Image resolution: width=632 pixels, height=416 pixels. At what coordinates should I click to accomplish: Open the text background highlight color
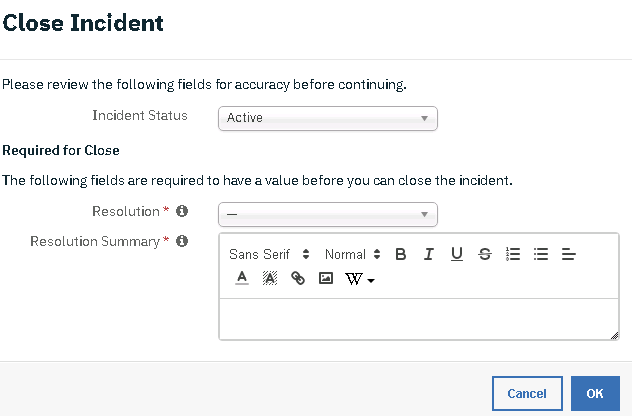tap(270, 278)
